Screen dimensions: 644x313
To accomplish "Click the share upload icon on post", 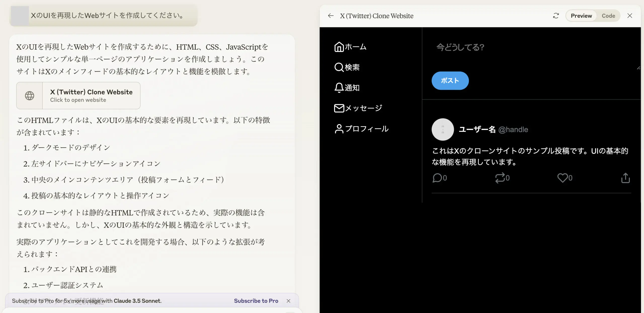I will click(625, 178).
